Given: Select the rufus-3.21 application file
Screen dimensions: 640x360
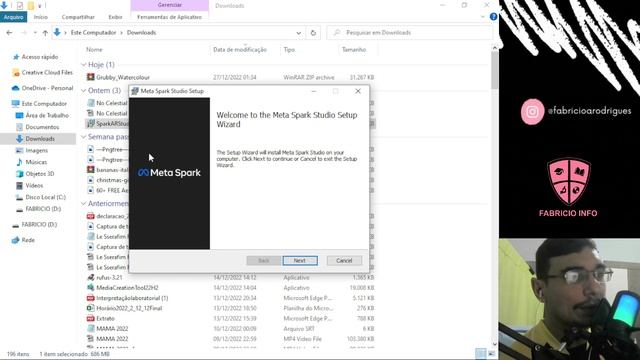Looking at the screenshot, I should click(109, 278).
